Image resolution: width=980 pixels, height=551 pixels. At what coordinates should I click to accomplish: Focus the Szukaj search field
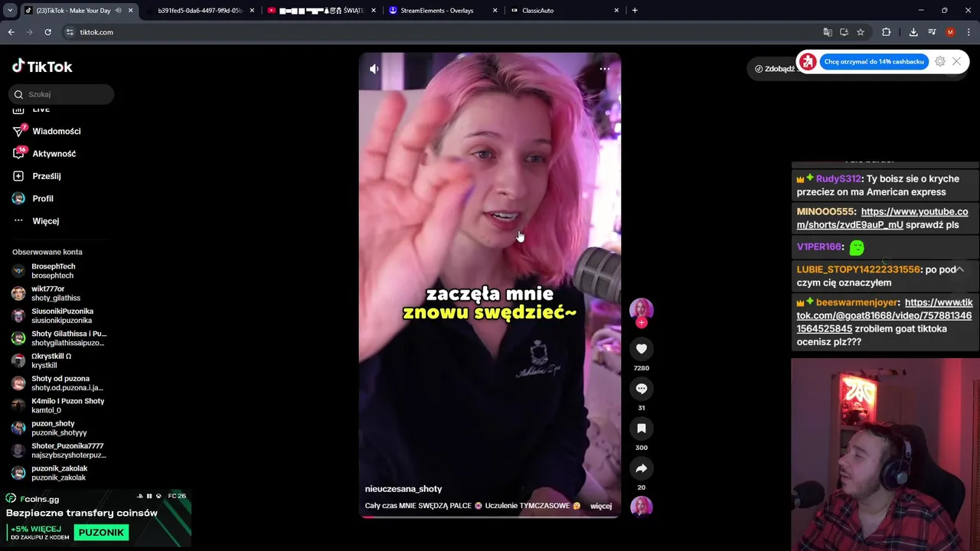coord(61,94)
